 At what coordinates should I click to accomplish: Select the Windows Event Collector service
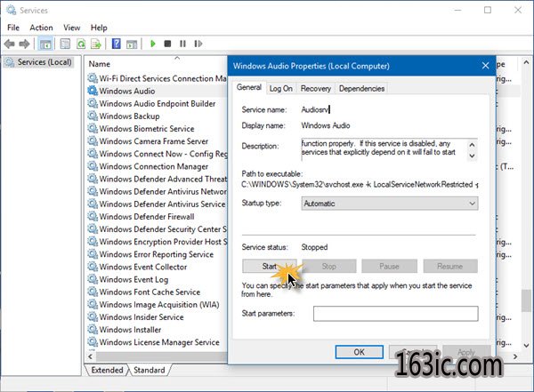coord(158,268)
